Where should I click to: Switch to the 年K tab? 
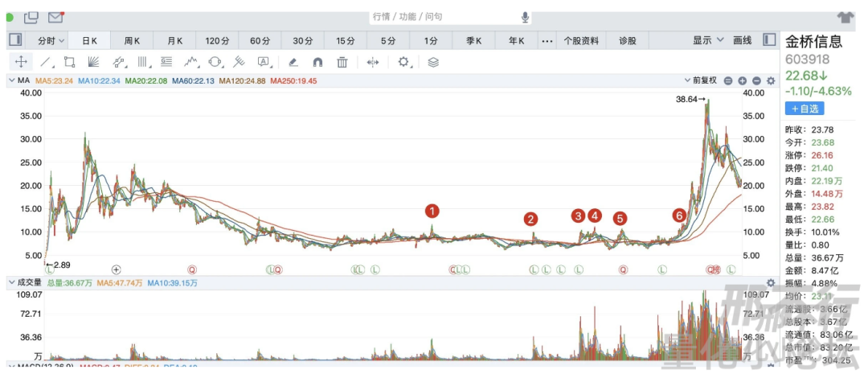[x=516, y=40]
